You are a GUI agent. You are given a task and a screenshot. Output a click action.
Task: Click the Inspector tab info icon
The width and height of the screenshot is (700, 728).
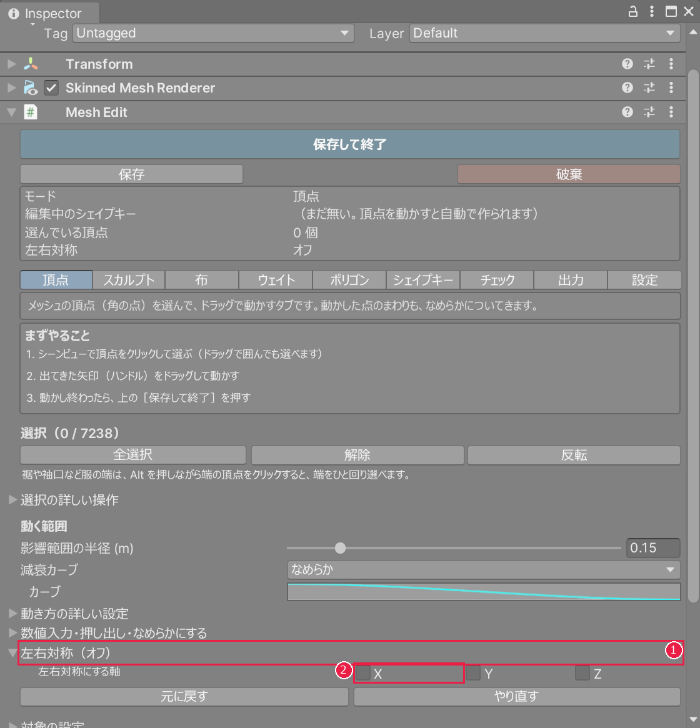point(14,14)
